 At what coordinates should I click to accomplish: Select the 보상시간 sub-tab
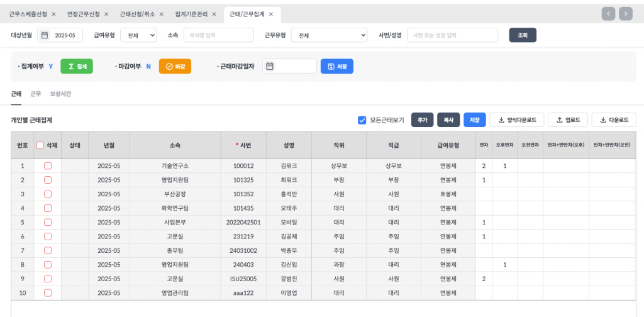click(x=60, y=94)
